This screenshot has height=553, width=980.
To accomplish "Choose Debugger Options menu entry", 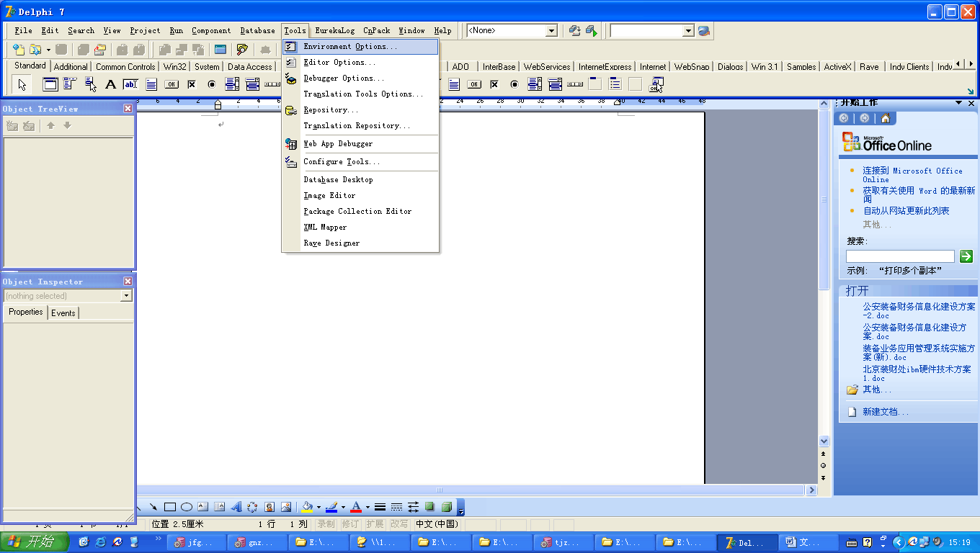I will (x=344, y=78).
